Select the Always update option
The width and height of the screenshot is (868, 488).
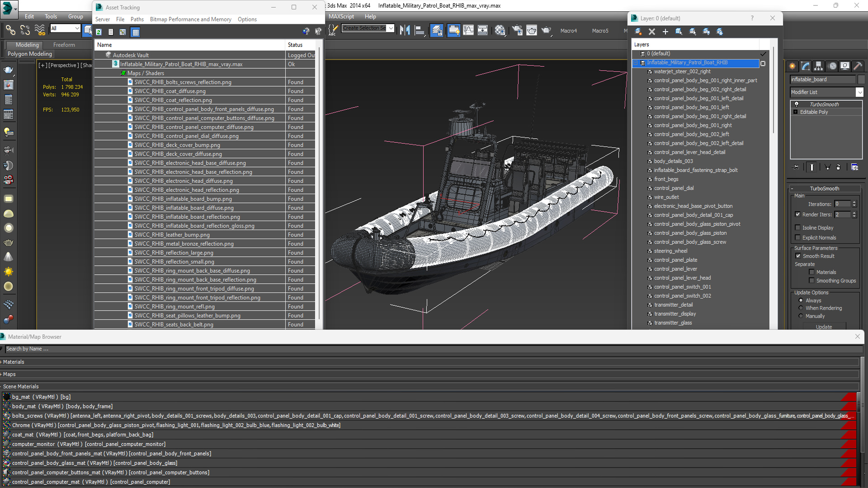pyautogui.click(x=801, y=300)
